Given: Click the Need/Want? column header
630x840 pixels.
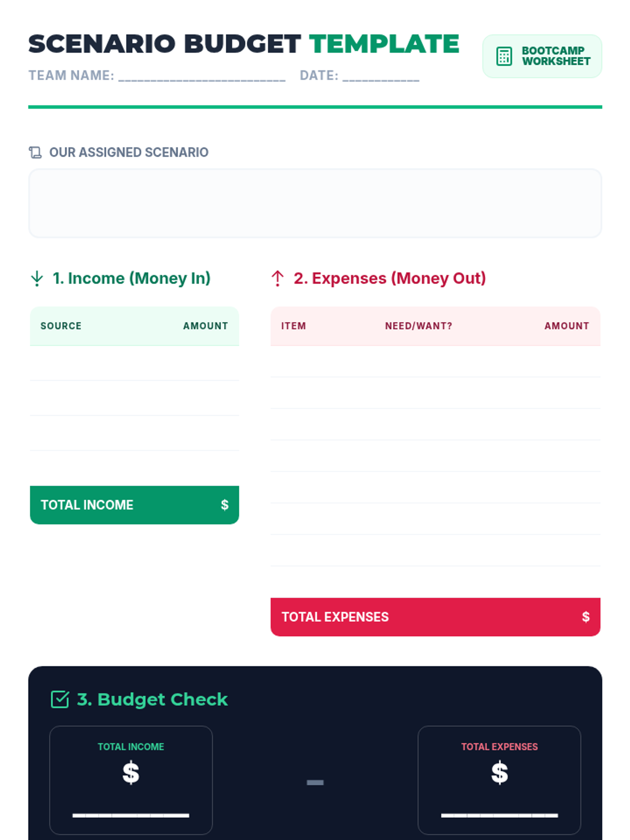Looking at the screenshot, I should 418,326.
